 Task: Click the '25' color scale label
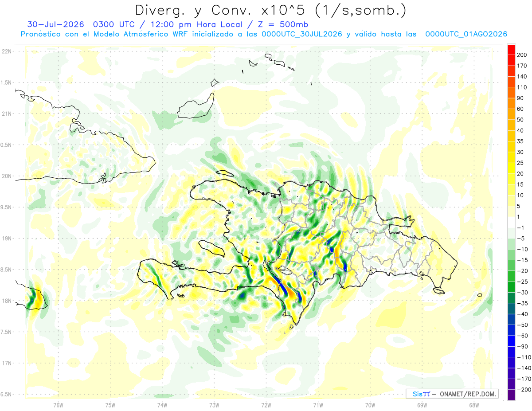click(x=520, y=163)
